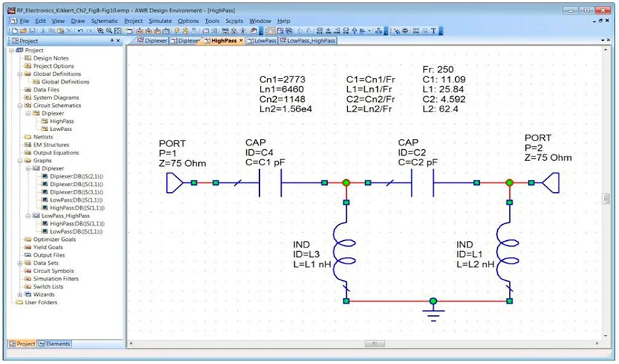Select the Text tool T icon
The width and height of the screenshot is (619, 364).
[x=434, y=31]
